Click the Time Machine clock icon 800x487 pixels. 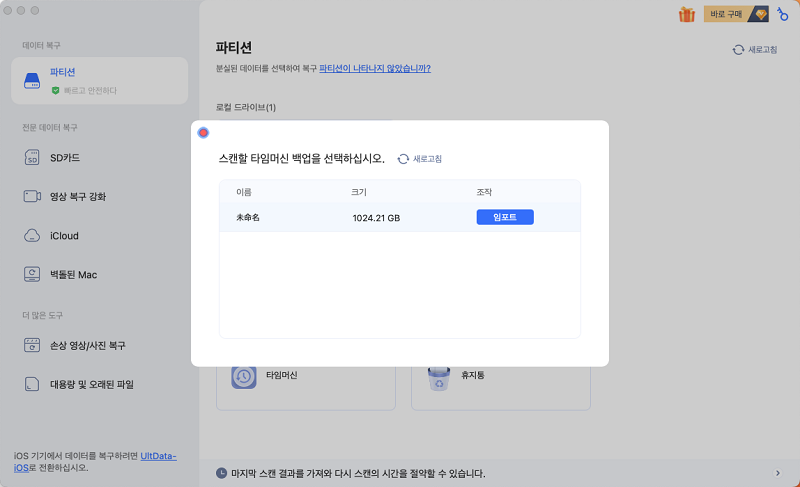coord(244,377)
